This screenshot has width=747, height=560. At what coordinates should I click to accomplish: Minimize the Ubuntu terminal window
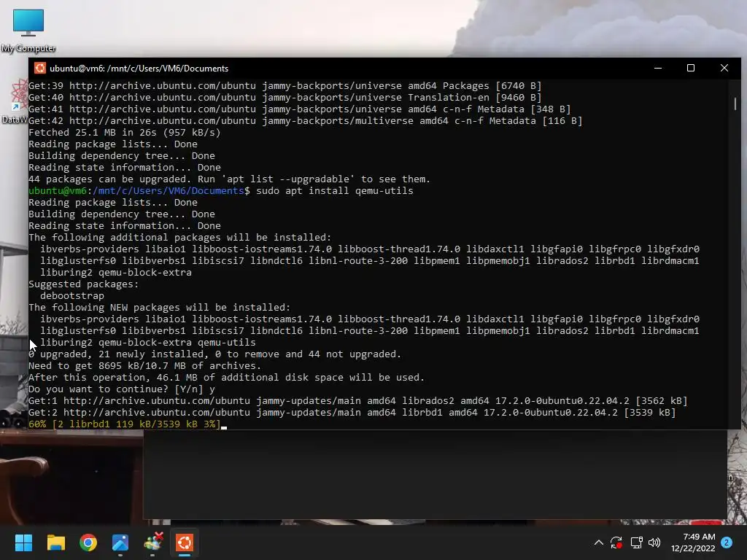coord(658,68)
